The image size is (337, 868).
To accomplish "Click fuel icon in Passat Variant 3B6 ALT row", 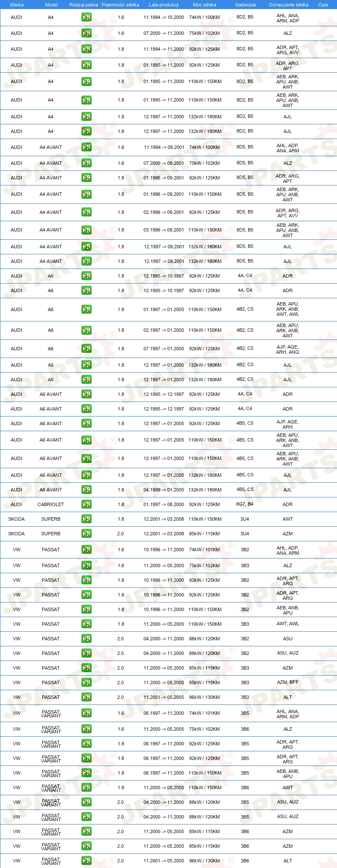I will pos(86,861).
